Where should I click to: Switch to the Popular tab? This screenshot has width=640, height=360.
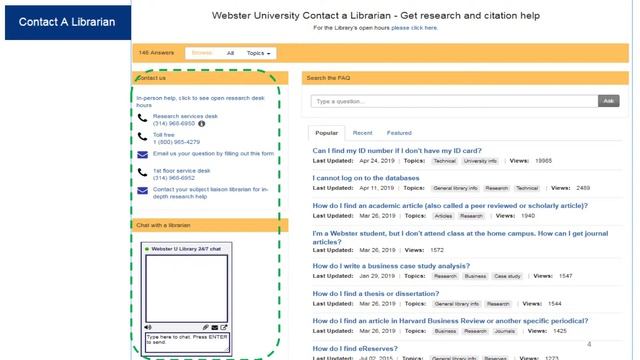tap(327, 133)
